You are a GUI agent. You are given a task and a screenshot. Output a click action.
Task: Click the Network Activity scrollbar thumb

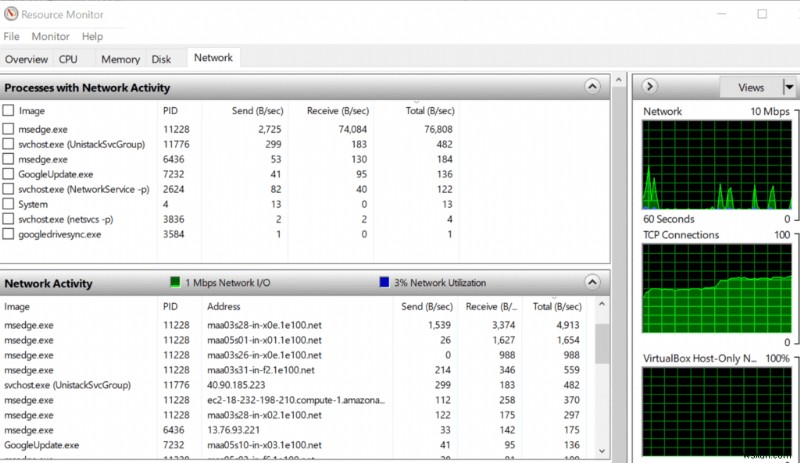click(602, 344)
